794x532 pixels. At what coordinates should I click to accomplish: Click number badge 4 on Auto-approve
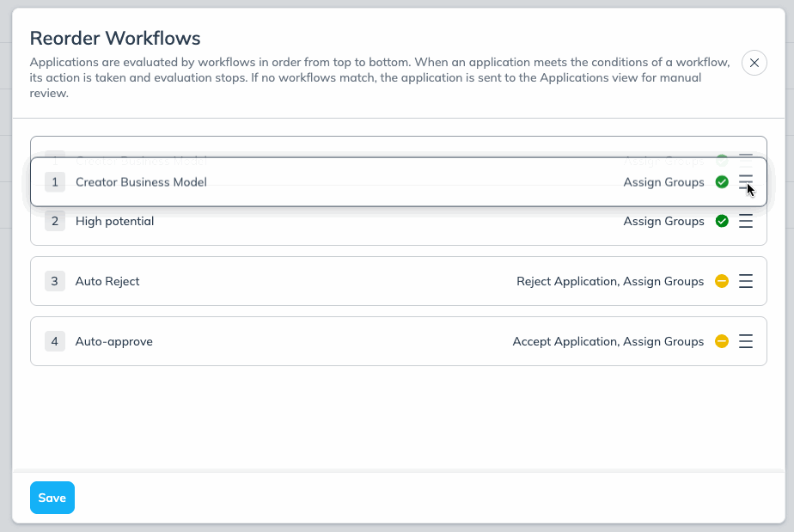55,341
